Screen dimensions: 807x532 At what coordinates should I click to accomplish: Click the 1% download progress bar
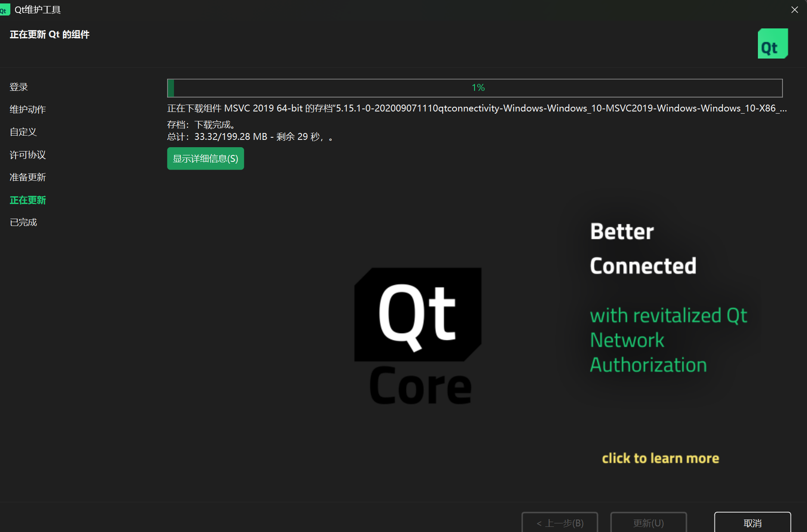tap(475, 88)
